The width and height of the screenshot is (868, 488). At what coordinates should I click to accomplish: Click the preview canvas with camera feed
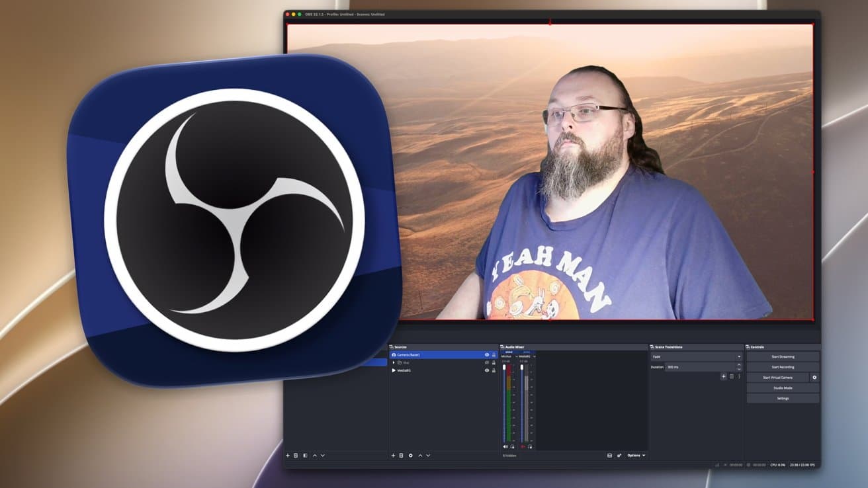(550, 172)
